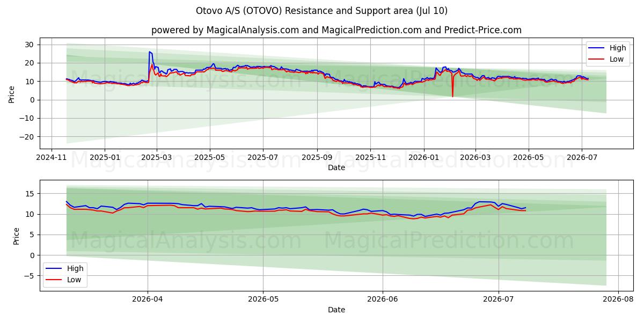Click the 'Price' y-axis label of top chart

pos(12,93)
